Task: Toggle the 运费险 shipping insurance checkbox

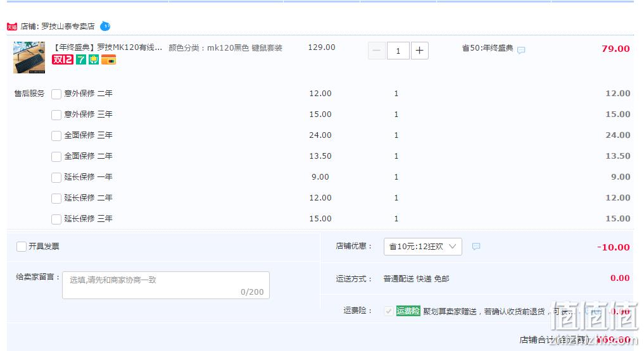Action: [x=389, y=311]
